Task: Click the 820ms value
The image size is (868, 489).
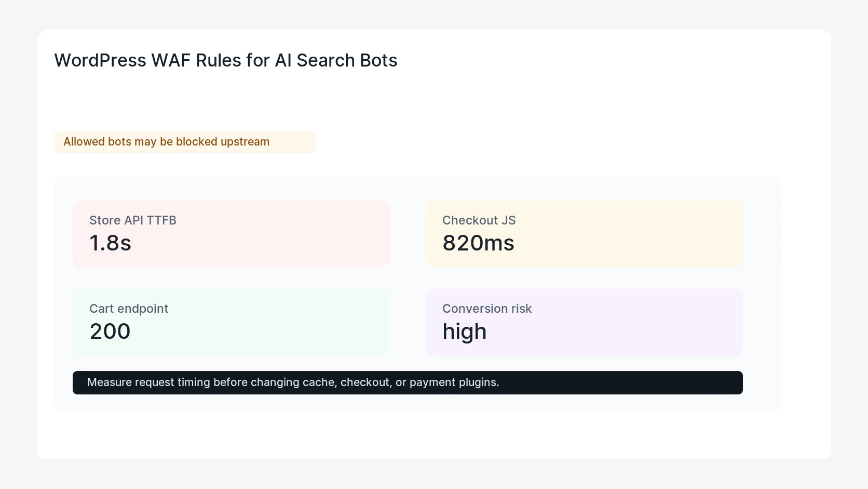Action: coord(478,243)
